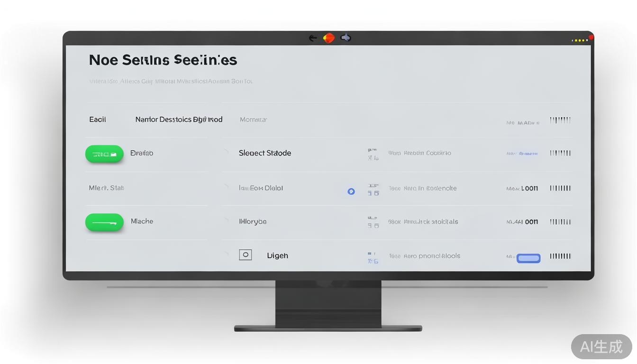Click the blue grid icon in the Ligeh row
637x364 pixels.
[x=373, y=258]
